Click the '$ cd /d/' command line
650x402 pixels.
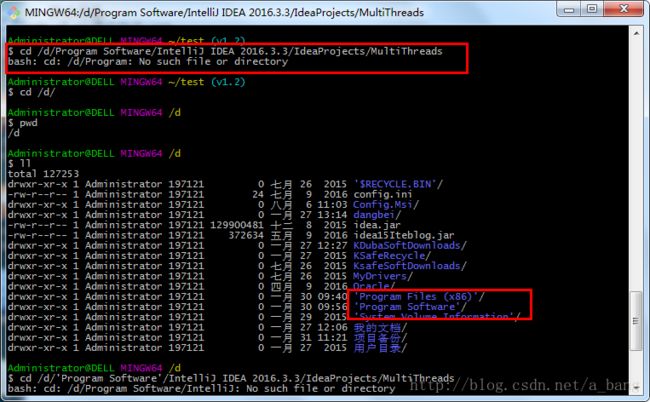pyautogui.click(x=32, y=92)
